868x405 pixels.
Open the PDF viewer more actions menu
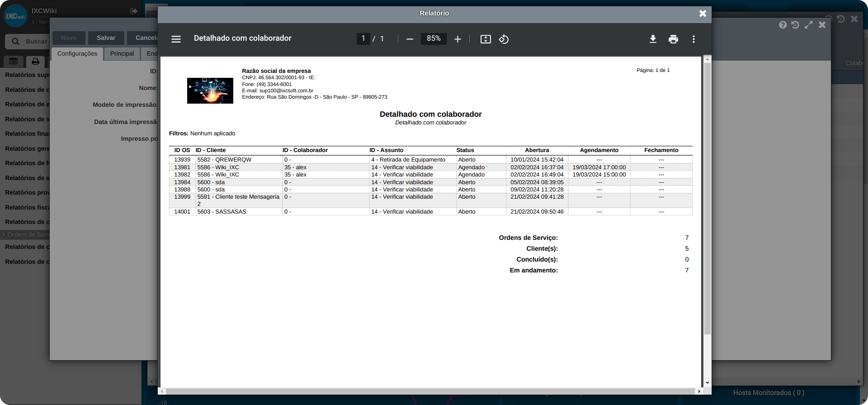pos(693,39)
